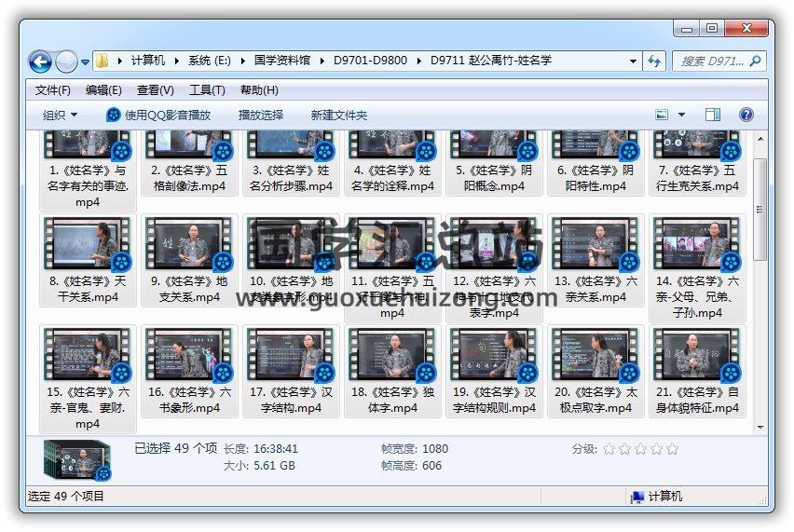Click the search magnifier icon
The image size is (794, 532).
[x=756, y=61]
